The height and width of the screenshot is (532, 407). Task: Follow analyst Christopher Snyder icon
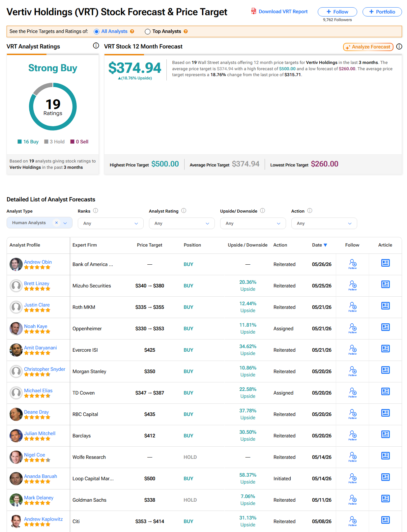(353, 371)
